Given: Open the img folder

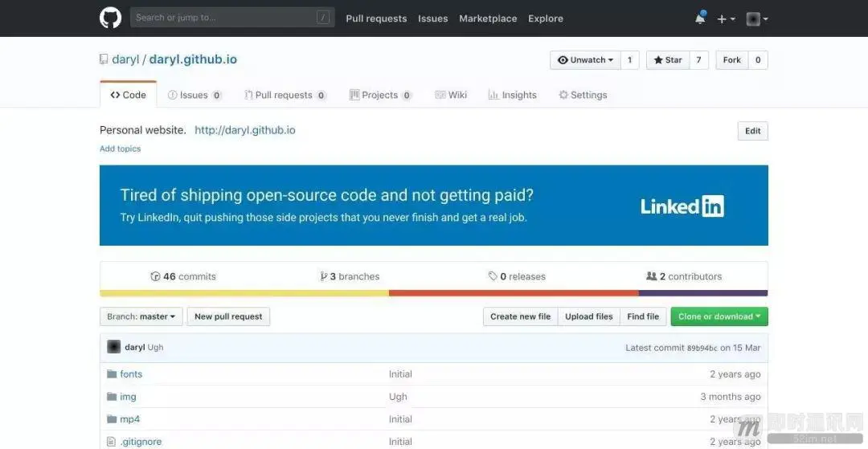Looking at the screenshot, I should tap(128, 397).
